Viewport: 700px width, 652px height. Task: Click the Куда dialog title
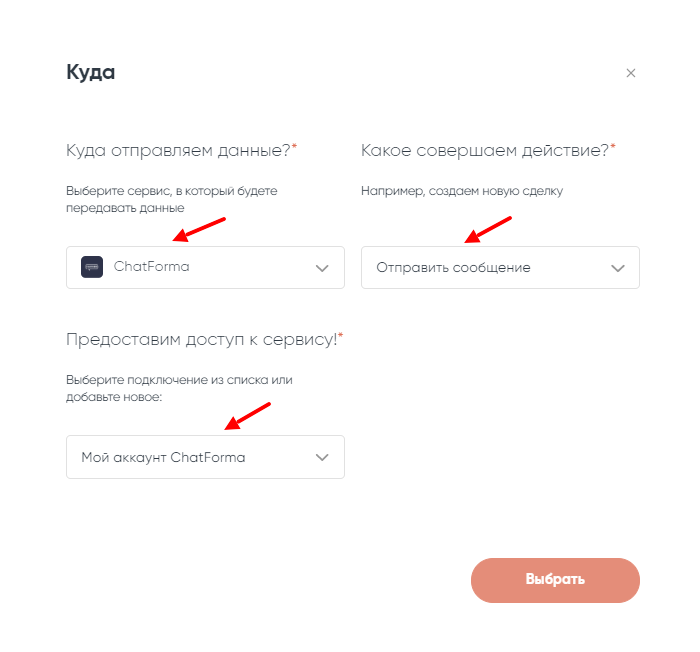(x=90, y=73)
